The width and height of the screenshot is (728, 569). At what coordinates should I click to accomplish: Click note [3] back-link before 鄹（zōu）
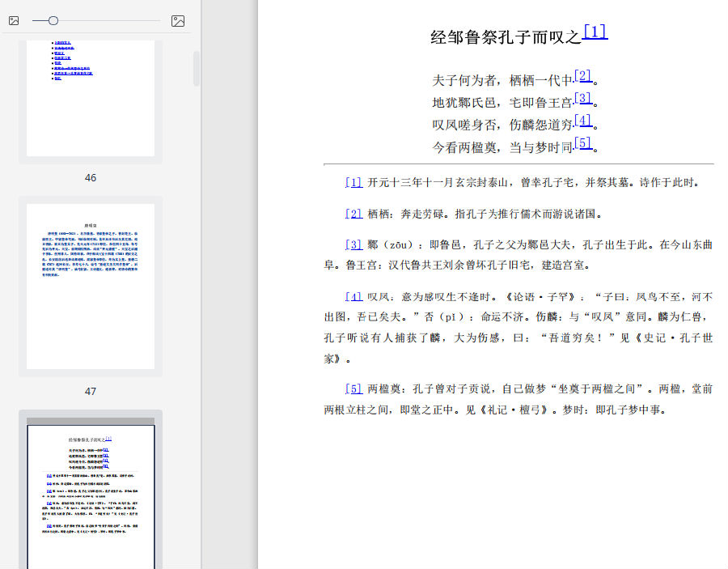353,244
